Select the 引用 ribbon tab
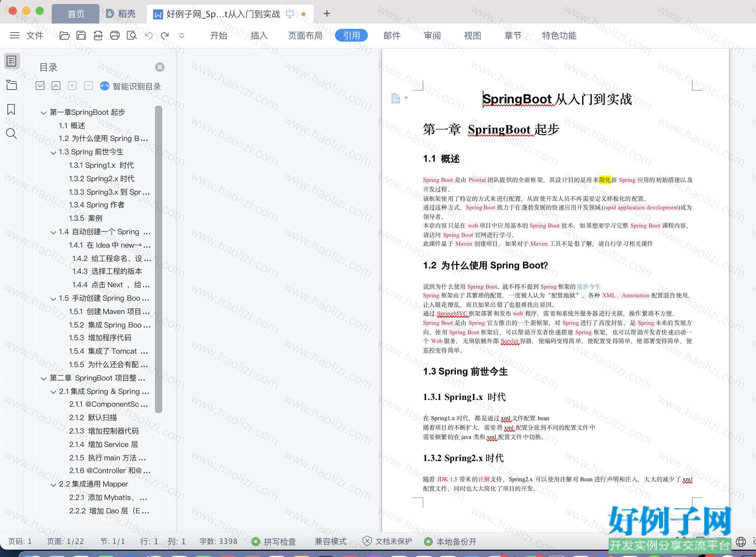Image resolution: width=756 pixels, height=557 pixels. tap(351, 36)
